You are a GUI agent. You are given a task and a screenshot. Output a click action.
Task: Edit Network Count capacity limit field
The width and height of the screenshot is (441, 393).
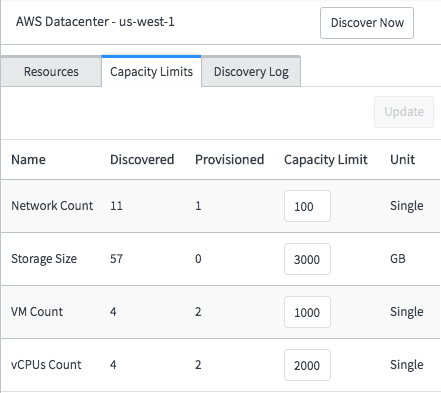click(x=307, y=206)
